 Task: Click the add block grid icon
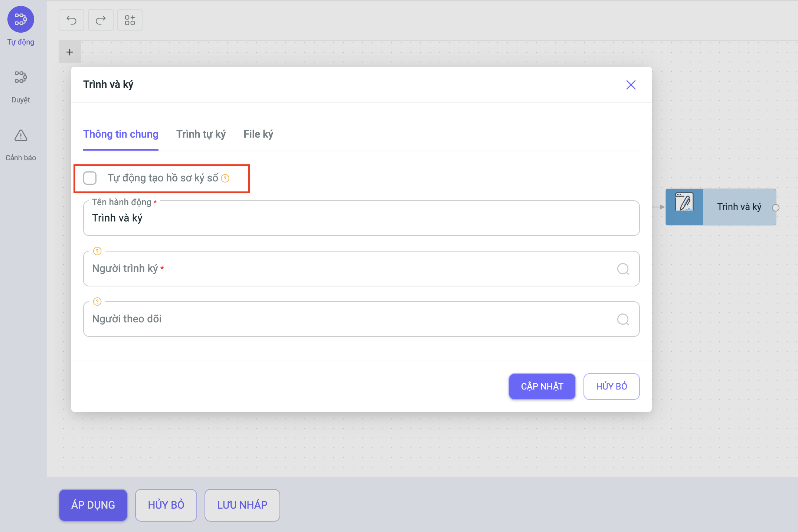[x=130, y=20]
